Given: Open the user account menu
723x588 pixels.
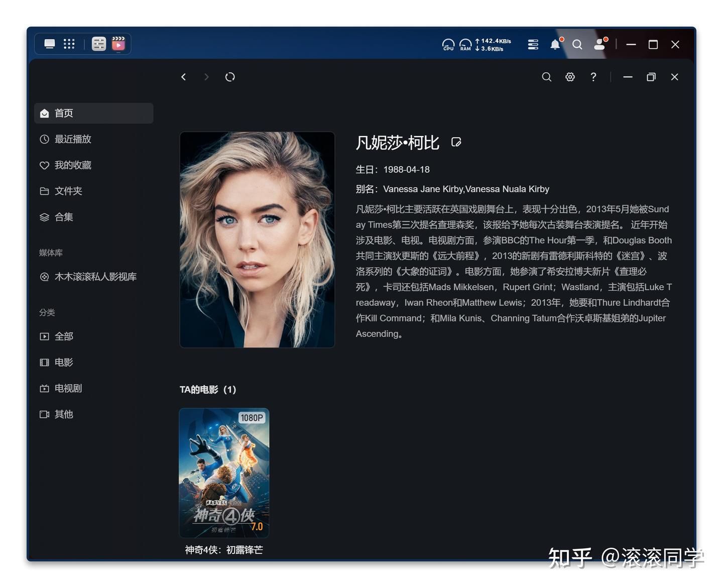Looking at the screenshot, I should (x=600, y=44).
